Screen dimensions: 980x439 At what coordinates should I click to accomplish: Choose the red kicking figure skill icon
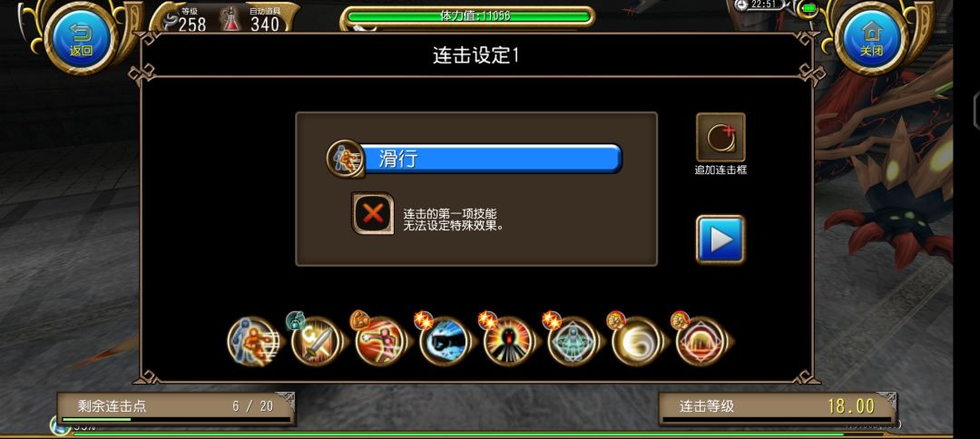pyautogui.click(x=380, y=342)
